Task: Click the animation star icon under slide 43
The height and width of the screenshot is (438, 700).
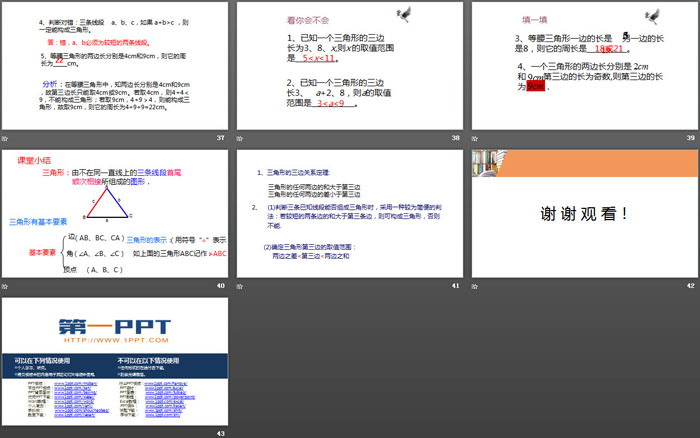Action: click(6, 433)
